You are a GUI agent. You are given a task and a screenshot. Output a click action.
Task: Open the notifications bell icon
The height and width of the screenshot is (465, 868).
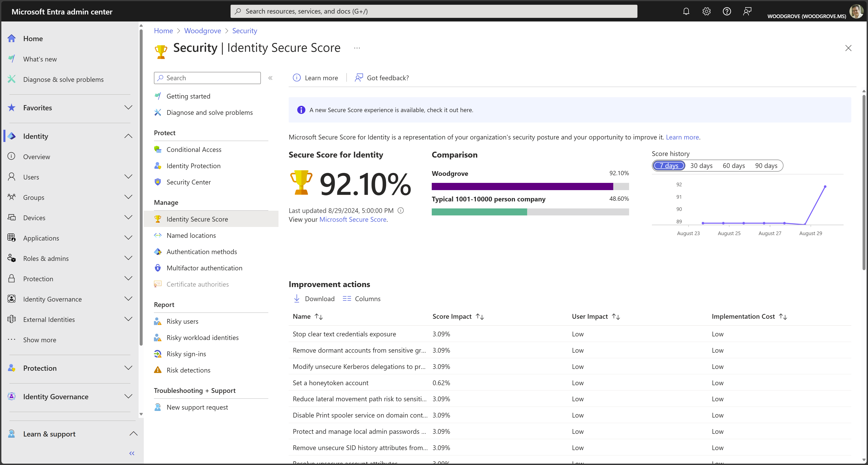686,11
